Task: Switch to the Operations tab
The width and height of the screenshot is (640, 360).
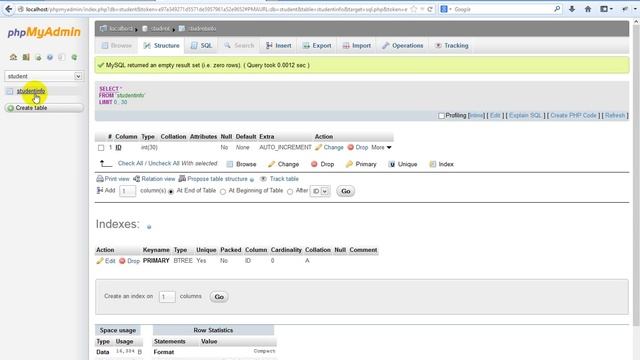Action: [403, 45]
